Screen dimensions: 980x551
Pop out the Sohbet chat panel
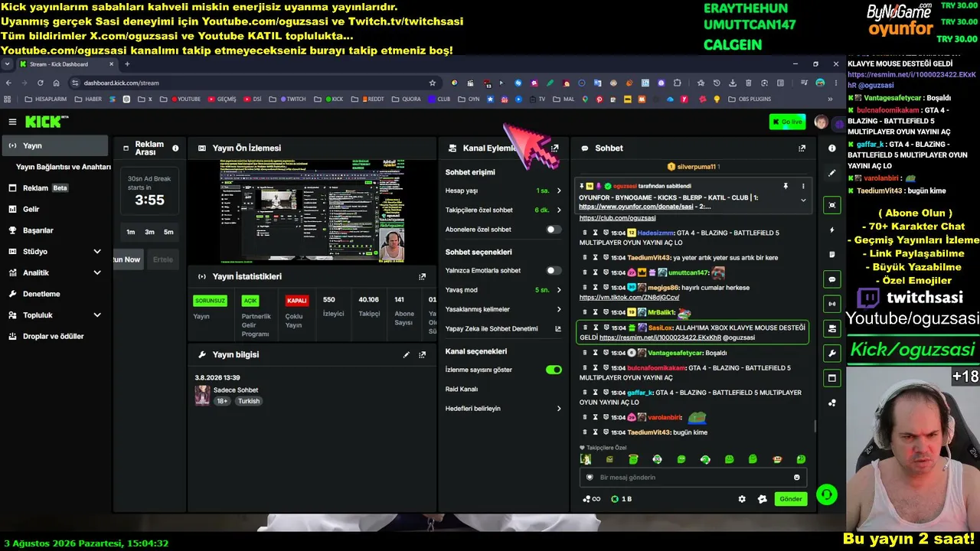point(802,148)
